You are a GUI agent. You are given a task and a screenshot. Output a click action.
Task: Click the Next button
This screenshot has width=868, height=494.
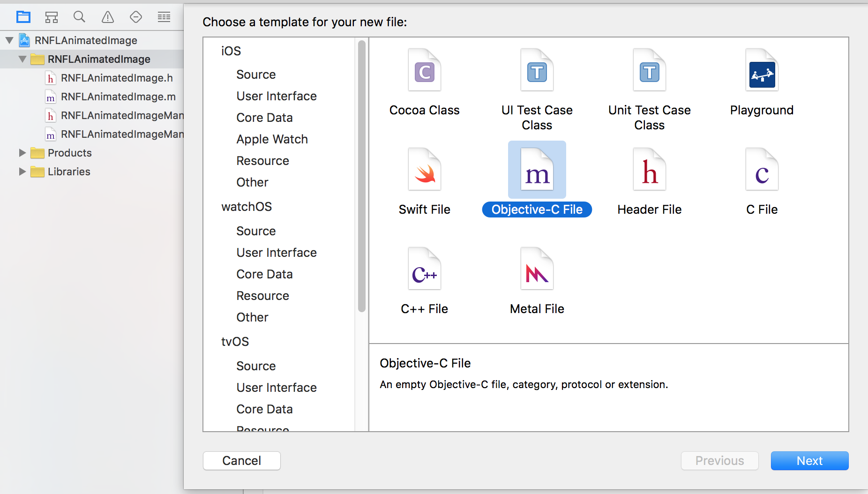pos(809,461)
